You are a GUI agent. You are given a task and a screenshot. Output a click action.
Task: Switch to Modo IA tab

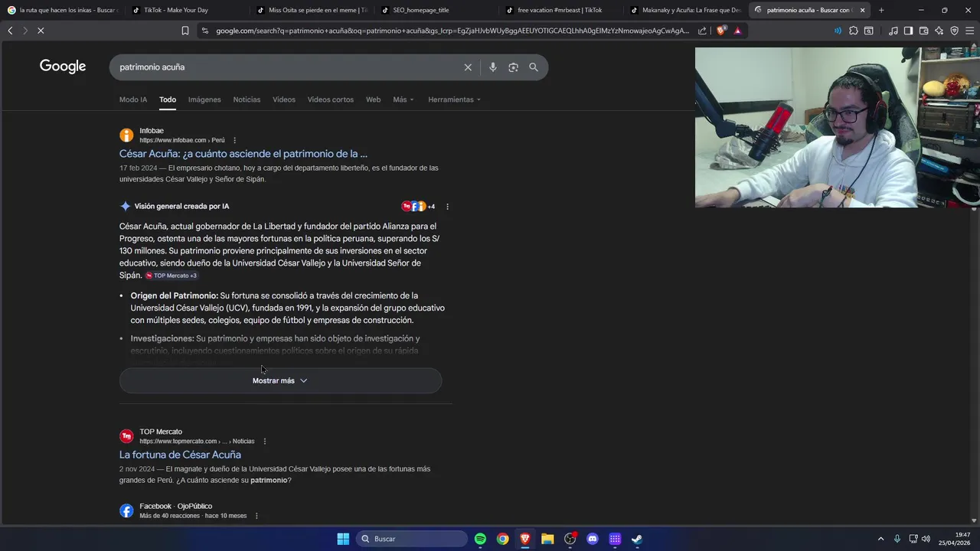tap(133, 99)
